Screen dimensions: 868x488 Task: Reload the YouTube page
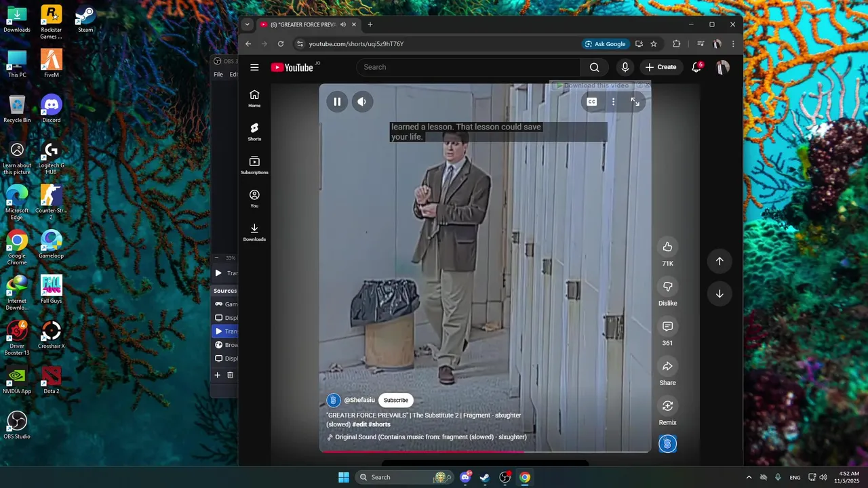click(x=281, y=44)
